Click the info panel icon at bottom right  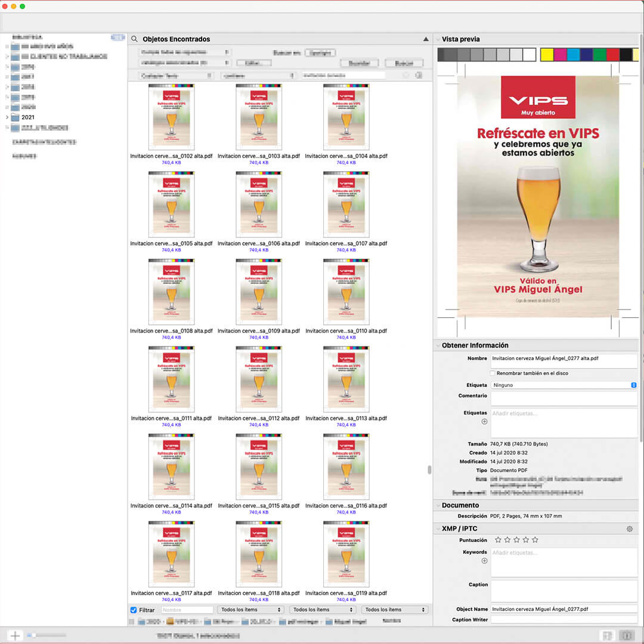pyautogui.click(x=626, y=636)
